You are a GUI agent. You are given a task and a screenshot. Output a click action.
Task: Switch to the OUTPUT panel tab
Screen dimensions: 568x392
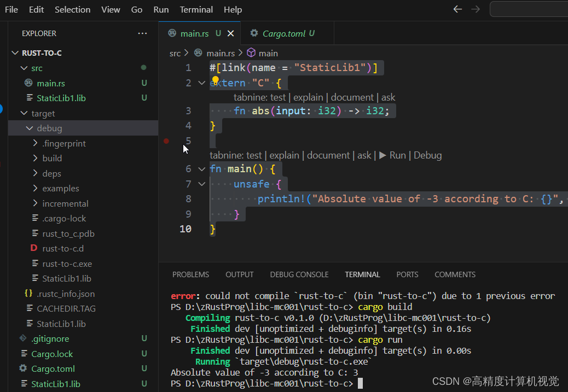[x=240, y=274]
